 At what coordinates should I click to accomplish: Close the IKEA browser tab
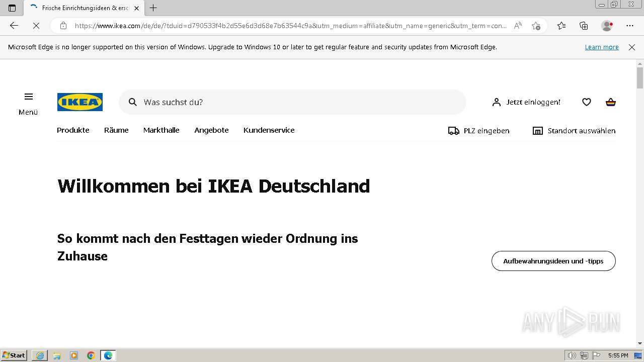(x=136, y=8)
